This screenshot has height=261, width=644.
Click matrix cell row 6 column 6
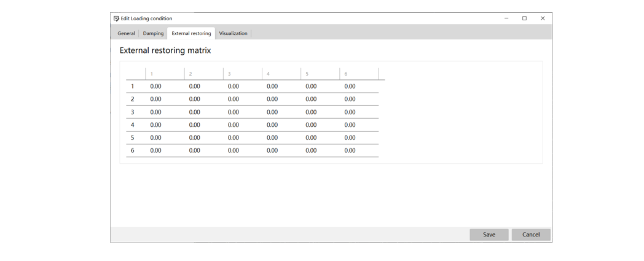pos(359,150)
